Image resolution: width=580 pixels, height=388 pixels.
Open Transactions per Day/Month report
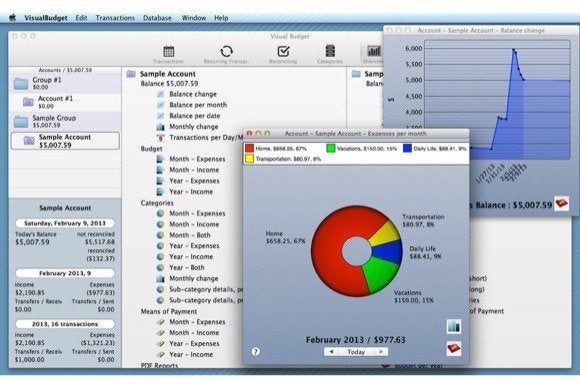tap(200, 138)
